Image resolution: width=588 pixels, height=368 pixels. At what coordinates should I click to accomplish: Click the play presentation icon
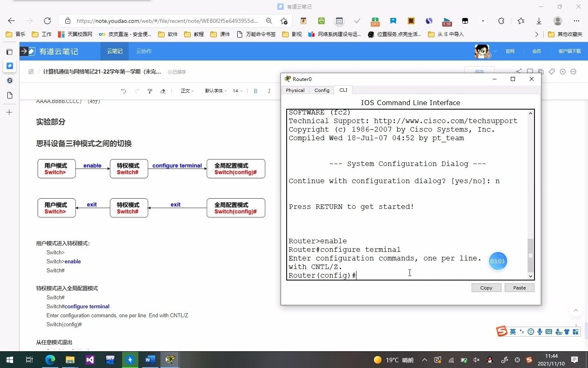click(x=563, y=72)
